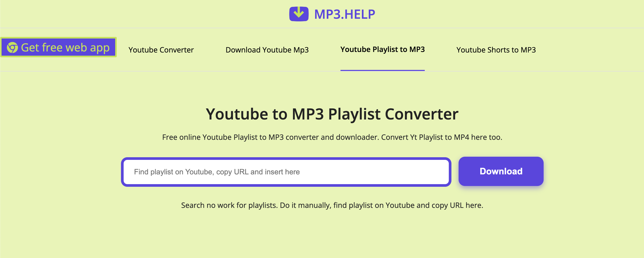Select the Youtube Playlist to MP3 tab

(x=382, y=49)
